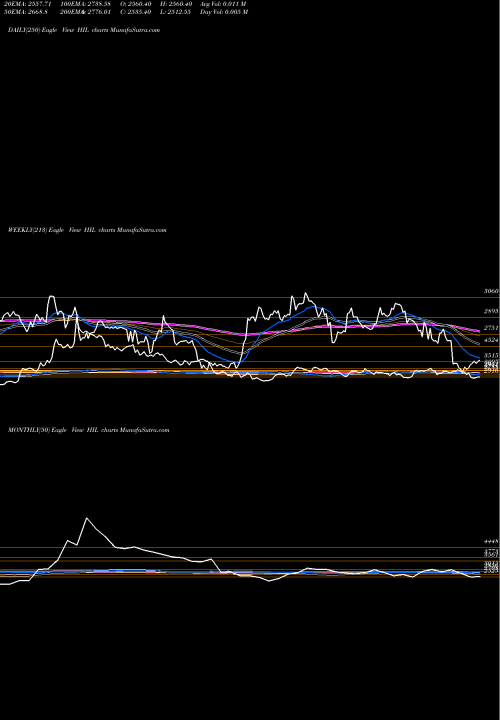
Task: Click the WEEKLY chart title
Action: point(87,230)
